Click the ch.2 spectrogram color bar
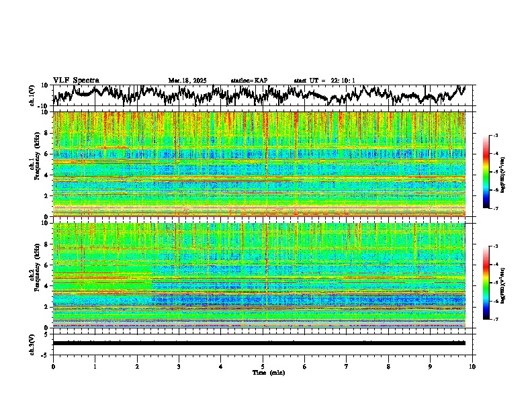 coord(486,283)
